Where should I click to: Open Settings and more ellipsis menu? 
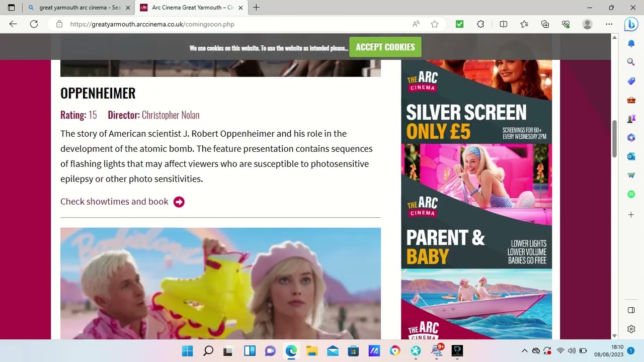[609, 24]
